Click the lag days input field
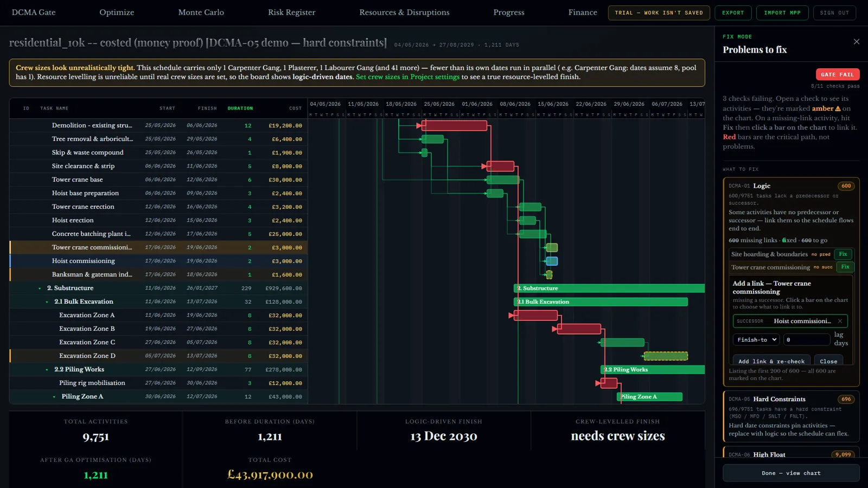 807,339
